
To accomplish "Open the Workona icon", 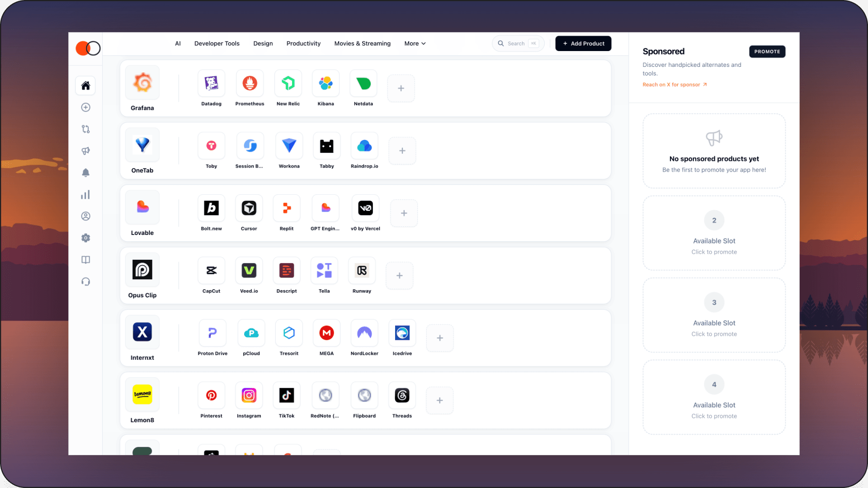I will point(289,145).
